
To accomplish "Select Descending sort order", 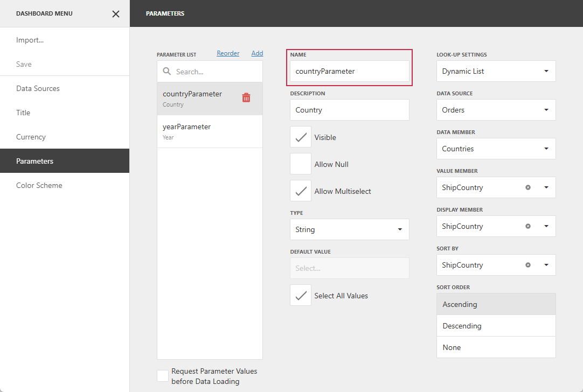I will [496, 326].
